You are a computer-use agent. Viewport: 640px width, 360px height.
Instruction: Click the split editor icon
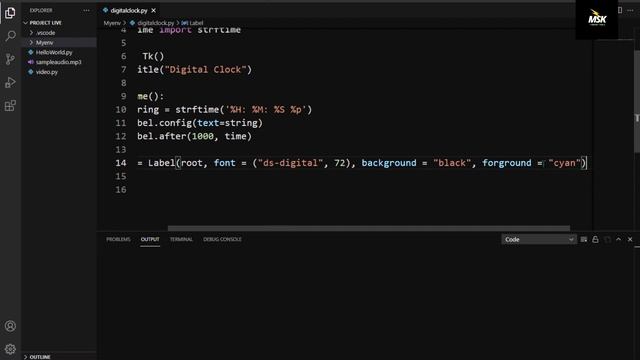(620, 10)
